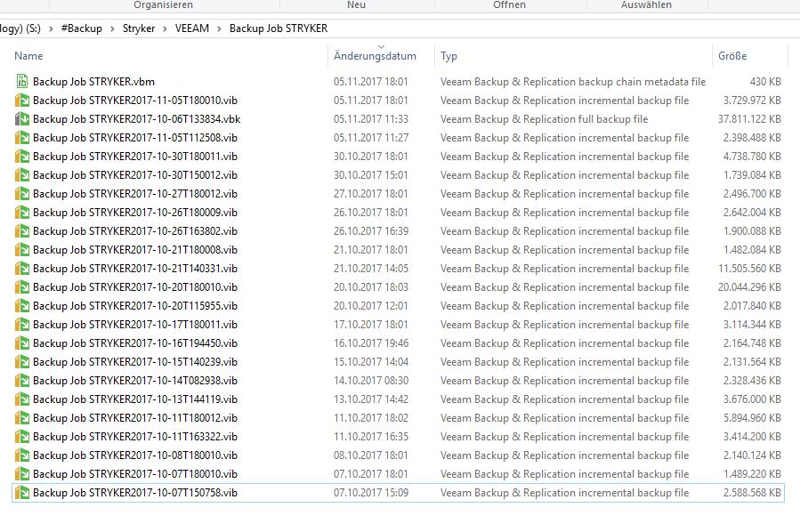Click date 13.10.2017 14:42

click(371, 399)
